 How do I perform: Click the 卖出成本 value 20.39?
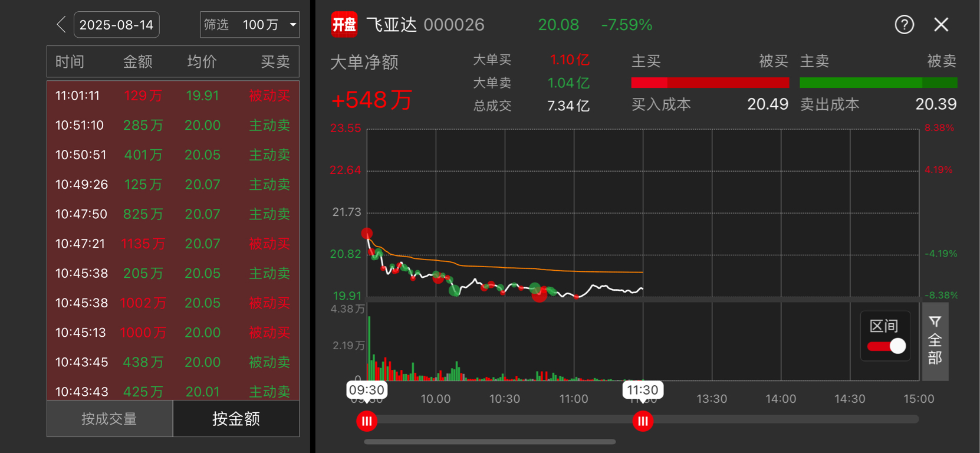click(x=936, y=104)
